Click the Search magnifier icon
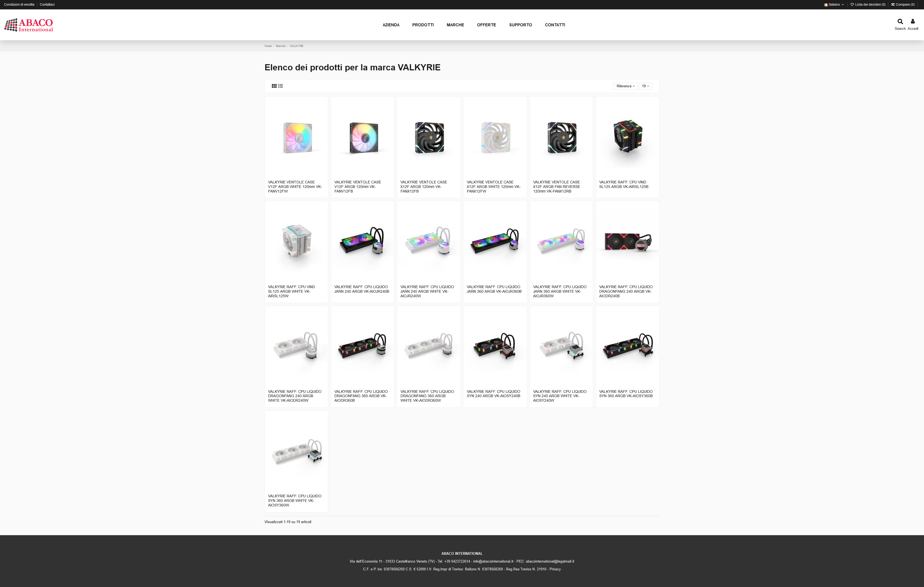Screen dimensions: 924x587 900,21
